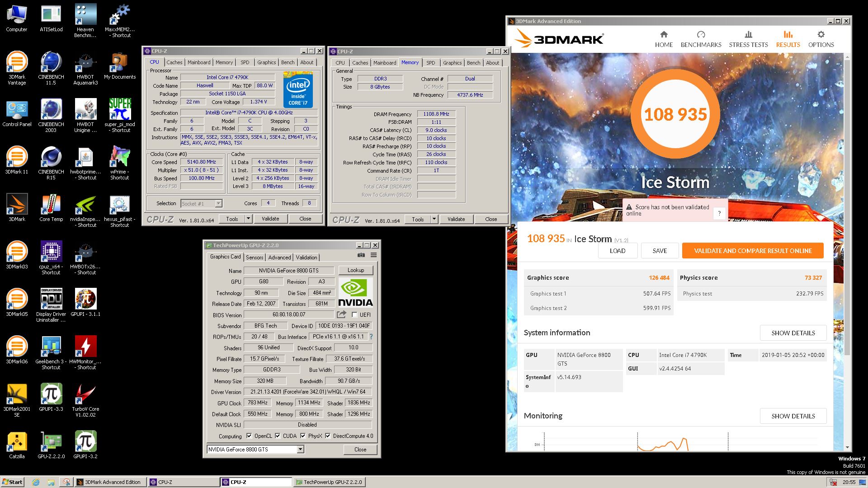The width and height of the screenshot is (868, 488).
Task: Open Display Driver Uninstaller icon
Action: point(51,305)
